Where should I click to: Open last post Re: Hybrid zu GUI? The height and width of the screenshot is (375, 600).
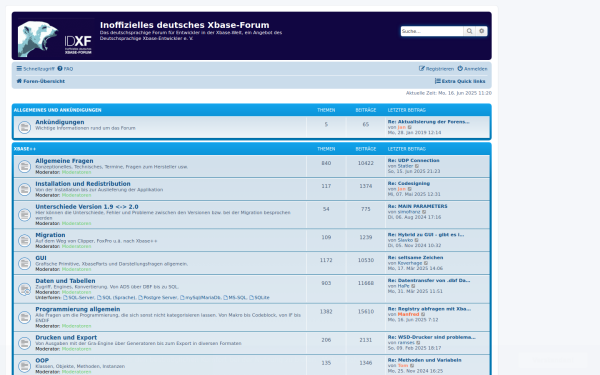tap(426, 235)
